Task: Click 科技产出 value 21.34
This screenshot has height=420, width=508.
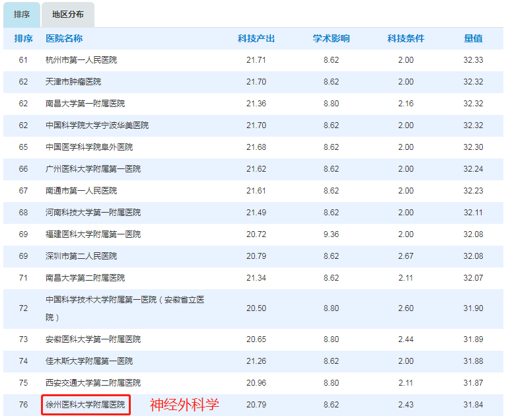Action: [256, 278]
